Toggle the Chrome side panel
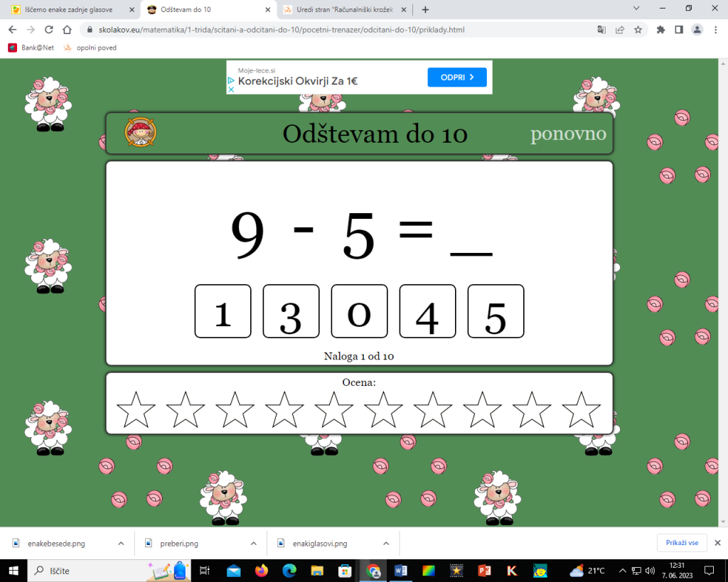The height and width of the screenshot is (582, 728). tap(679, 30)
